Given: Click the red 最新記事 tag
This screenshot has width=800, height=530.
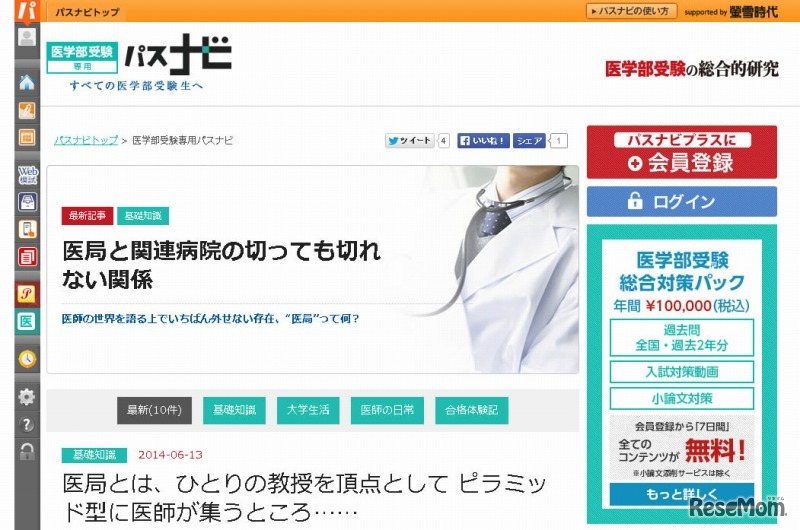Looking at the screenshot, I should [x=87, y=216].
